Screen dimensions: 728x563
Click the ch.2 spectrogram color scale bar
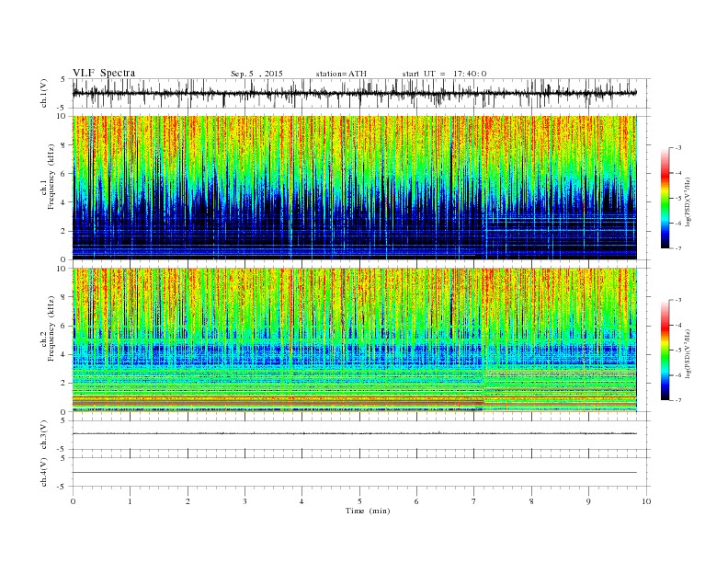(x=665, y=350)
